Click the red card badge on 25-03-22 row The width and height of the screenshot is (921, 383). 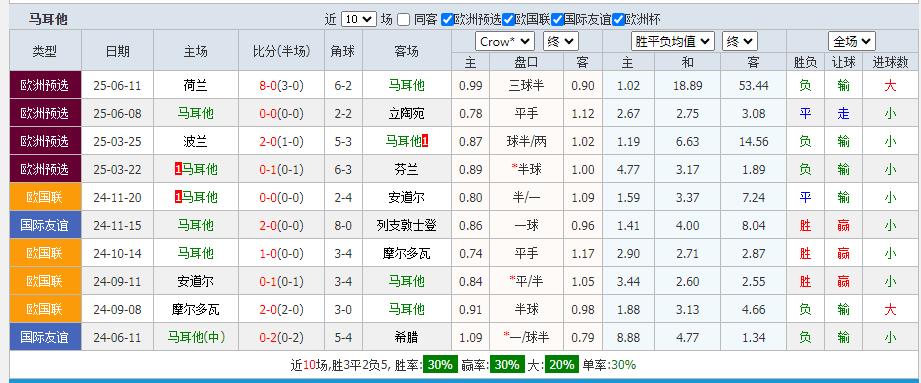point(178,170)
